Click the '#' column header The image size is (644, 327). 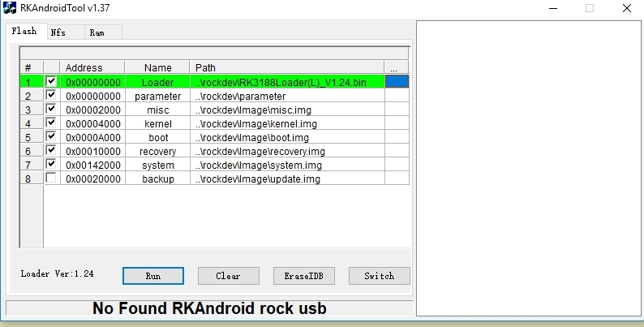coord(32,68)
